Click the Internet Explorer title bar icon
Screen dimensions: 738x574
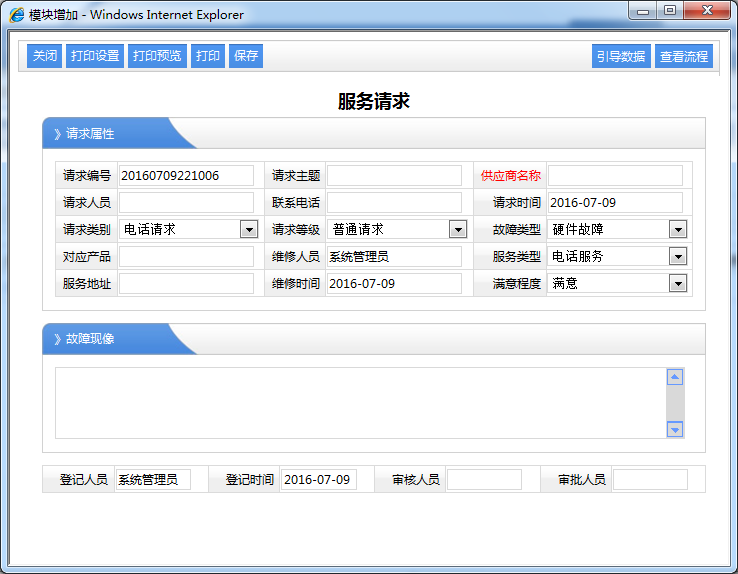pos(17,15)
